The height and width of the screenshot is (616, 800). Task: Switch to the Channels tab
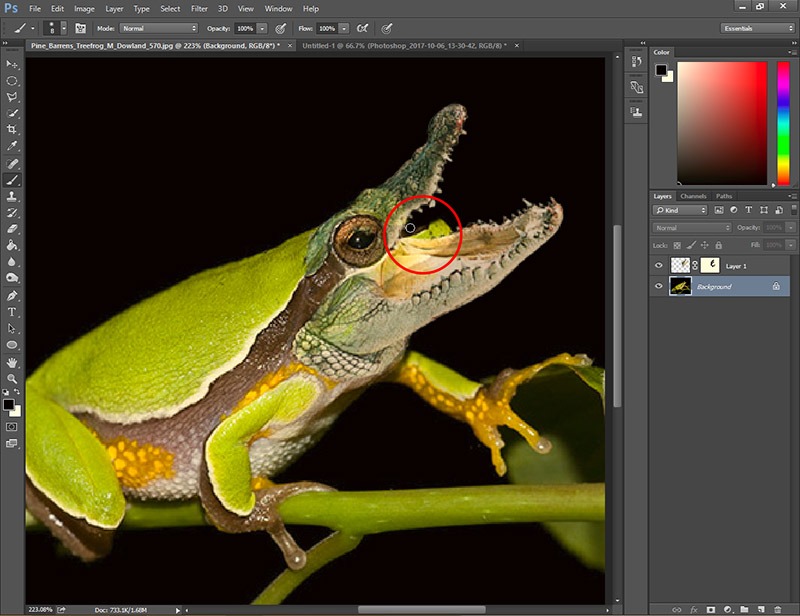click(693, 196)
